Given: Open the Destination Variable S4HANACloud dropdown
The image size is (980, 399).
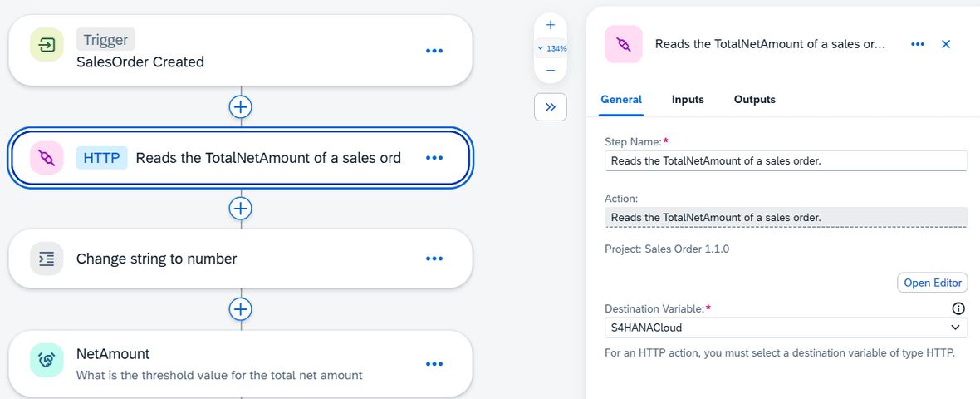Looking at the screenshot, I should coord(786,327).
